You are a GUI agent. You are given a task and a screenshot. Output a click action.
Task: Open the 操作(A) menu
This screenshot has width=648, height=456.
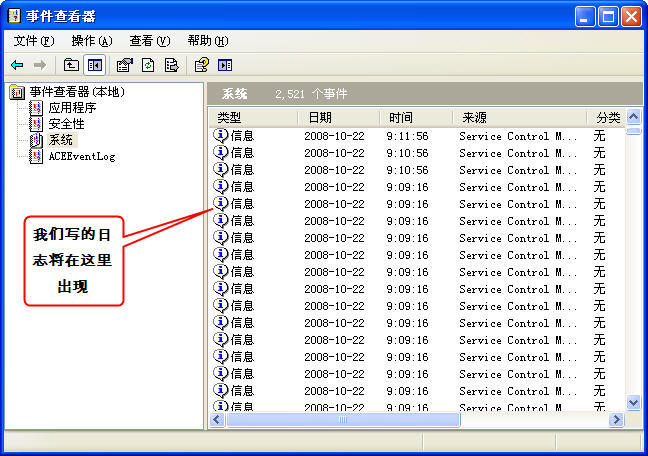click(92, 41)
